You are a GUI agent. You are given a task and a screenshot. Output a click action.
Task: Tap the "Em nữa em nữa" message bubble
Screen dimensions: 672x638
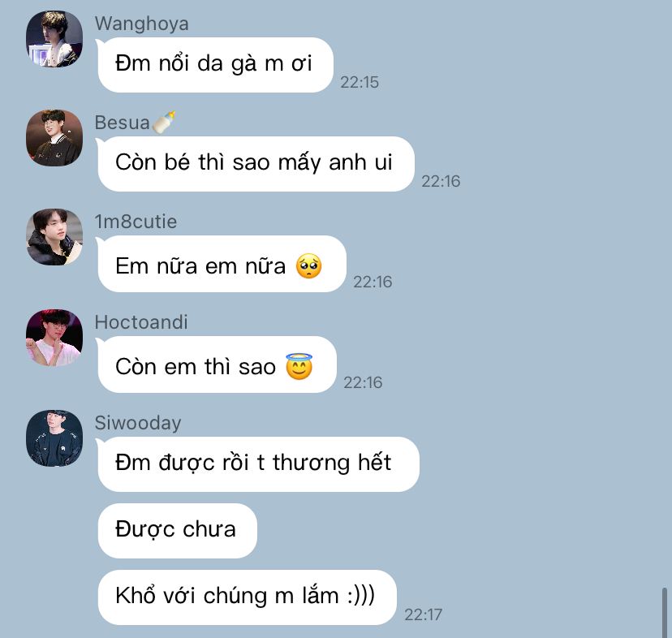(x=222, y=264)
